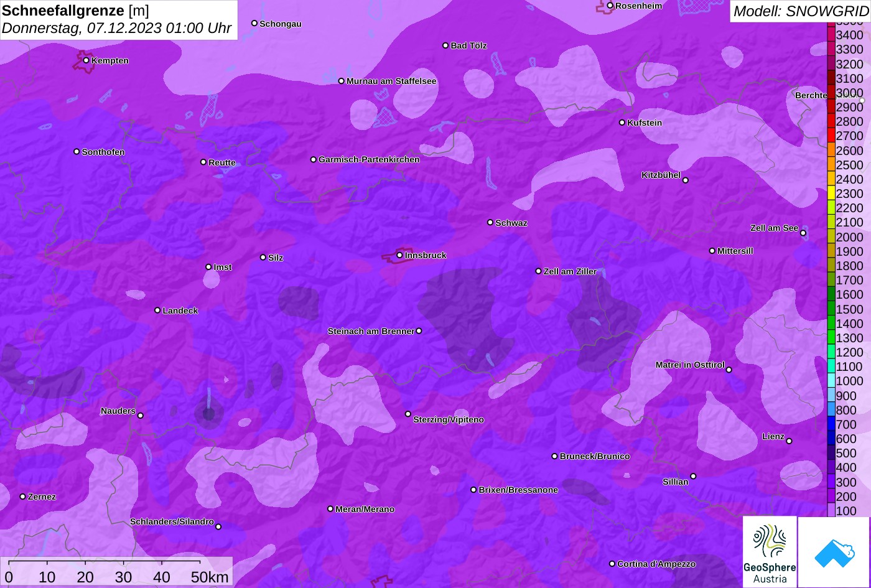Click the Lienz location dot
Image resolution: width=871 pixels, height=588 pixels.
coord(789,441)
